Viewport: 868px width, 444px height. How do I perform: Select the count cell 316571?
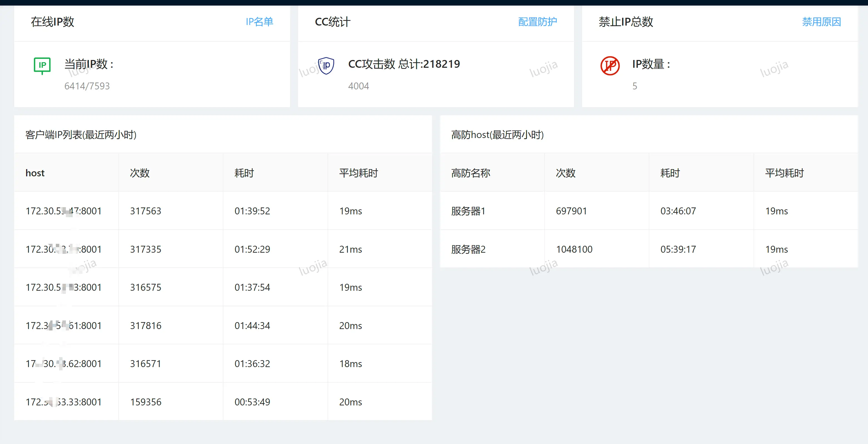[x=146, y=364]
